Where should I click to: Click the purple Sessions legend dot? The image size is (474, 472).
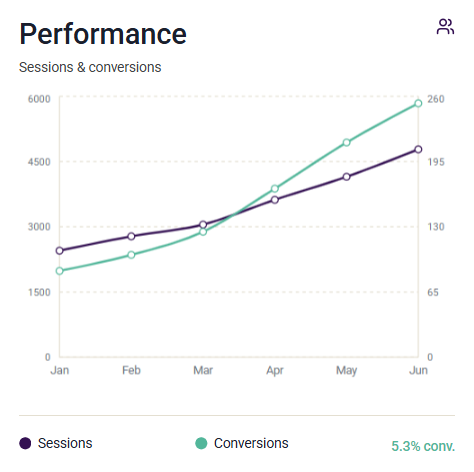pyautogui.click(x=25, y=443)
